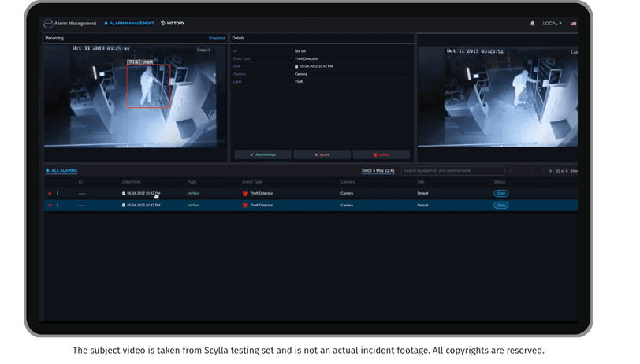Click the notification bell icon
The height and width of the screenshot is (364, 640).
click(x=532, y=24)
